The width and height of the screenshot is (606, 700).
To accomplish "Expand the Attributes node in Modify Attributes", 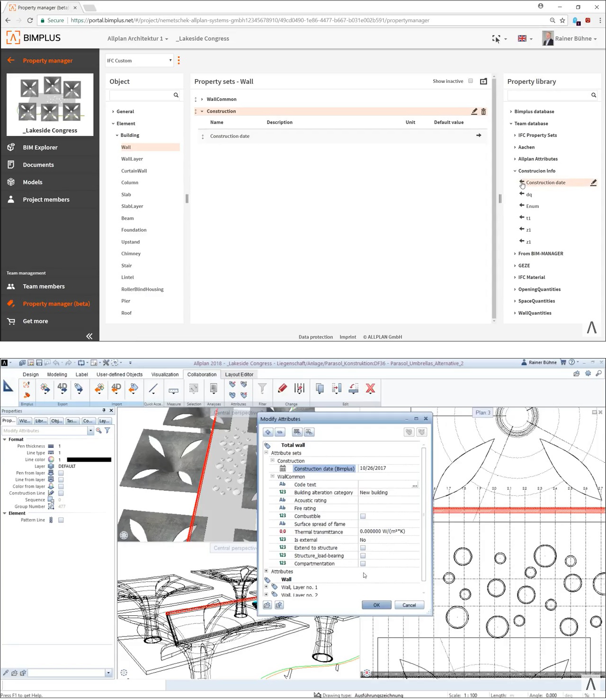I will point(266,571).
